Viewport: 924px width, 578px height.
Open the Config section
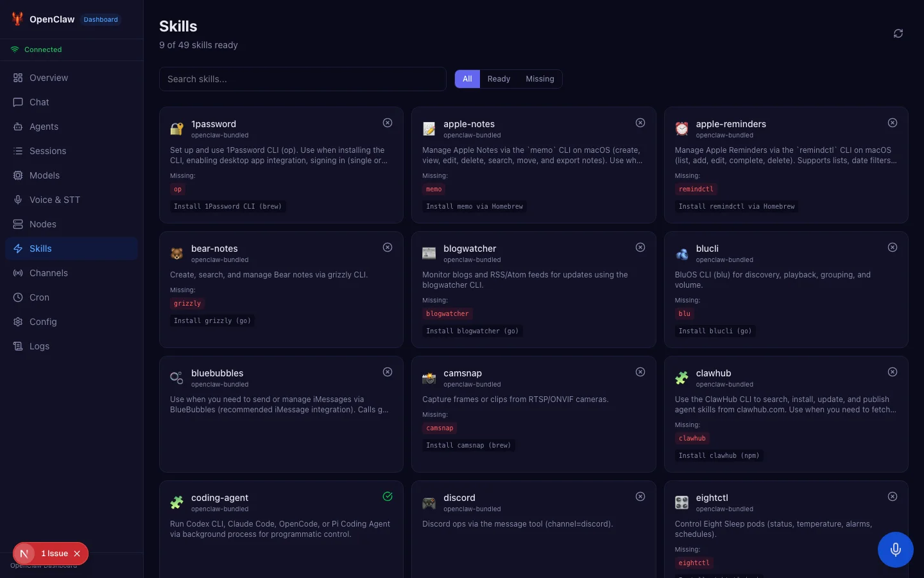pyautogui.click(x=43, y=322)
